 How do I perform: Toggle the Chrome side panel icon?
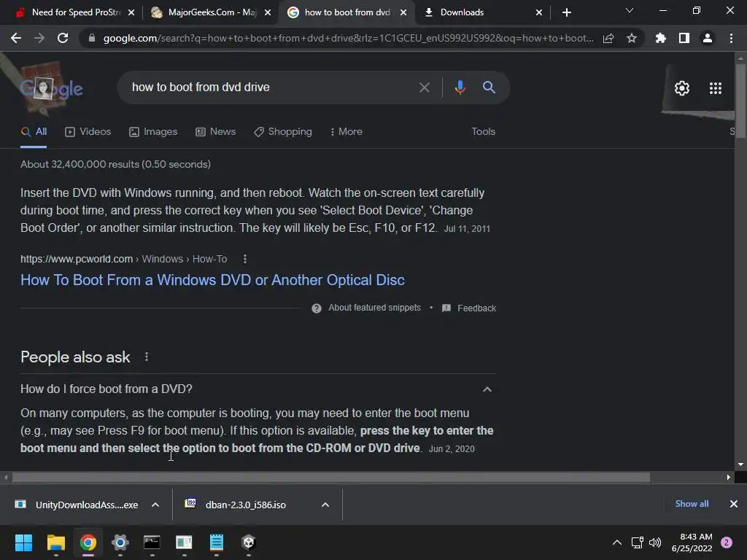pyautogui.click(x=684, y=38)
